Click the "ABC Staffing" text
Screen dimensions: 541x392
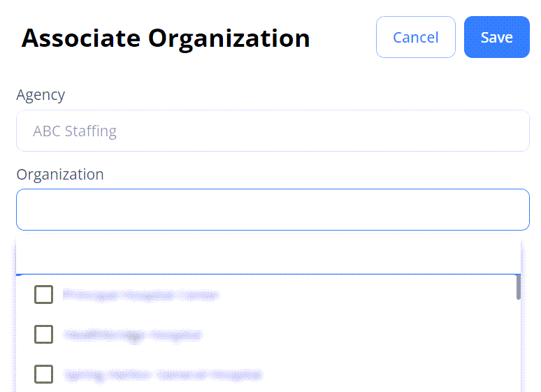coord(75,131)
